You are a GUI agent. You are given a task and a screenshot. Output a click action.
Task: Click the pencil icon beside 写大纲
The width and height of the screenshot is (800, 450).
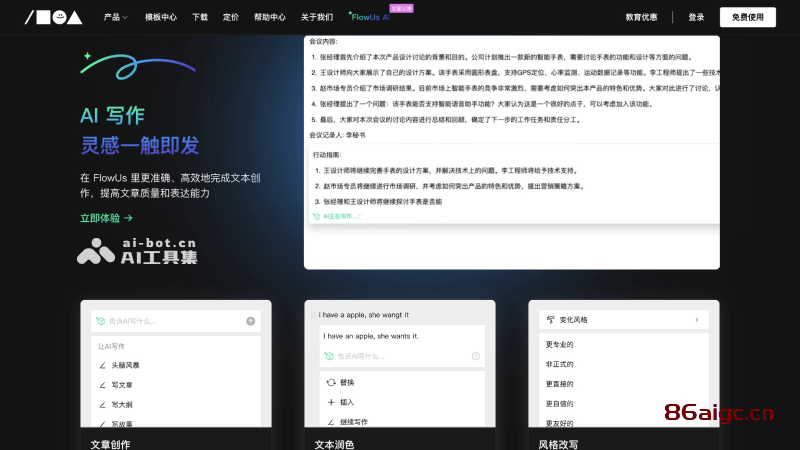pyautogui.click(x=103, y=405)
